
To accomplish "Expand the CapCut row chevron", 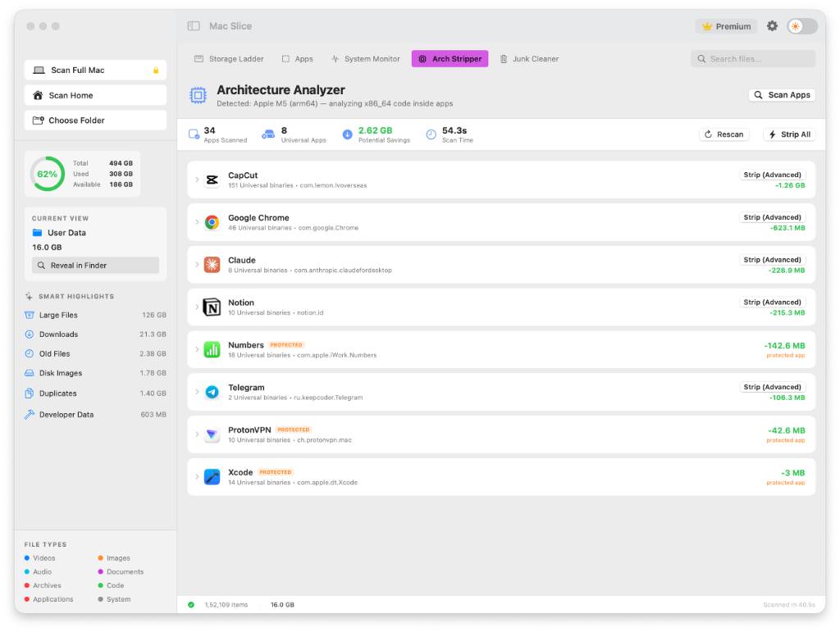I will 197,180.
